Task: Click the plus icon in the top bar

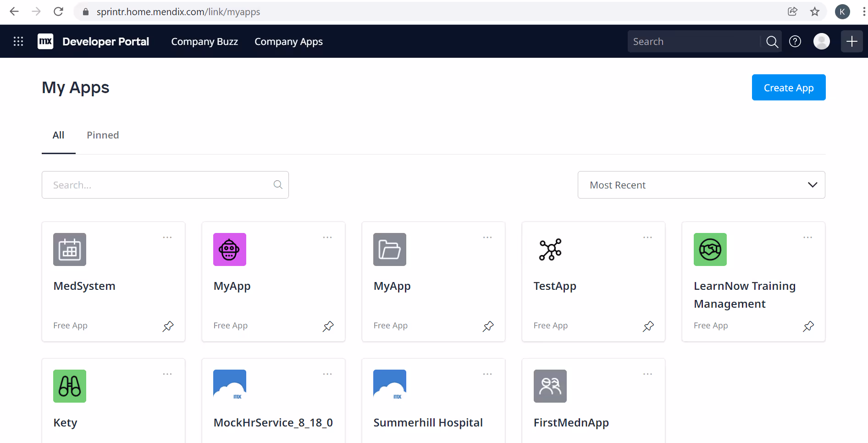Action: pyautogui.click(x=851, y=41)
